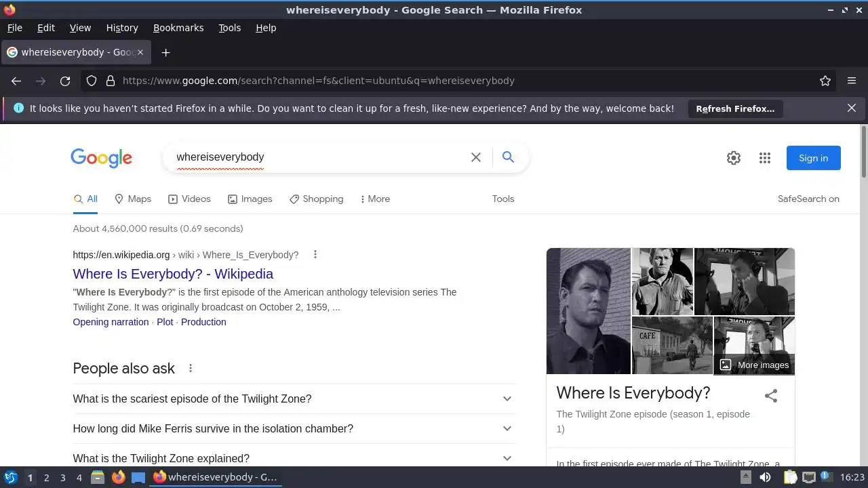Go back with the browser back arrow
Image resolution: width=868 pixels, height=488 pixels.
click(x=16, y=81)
